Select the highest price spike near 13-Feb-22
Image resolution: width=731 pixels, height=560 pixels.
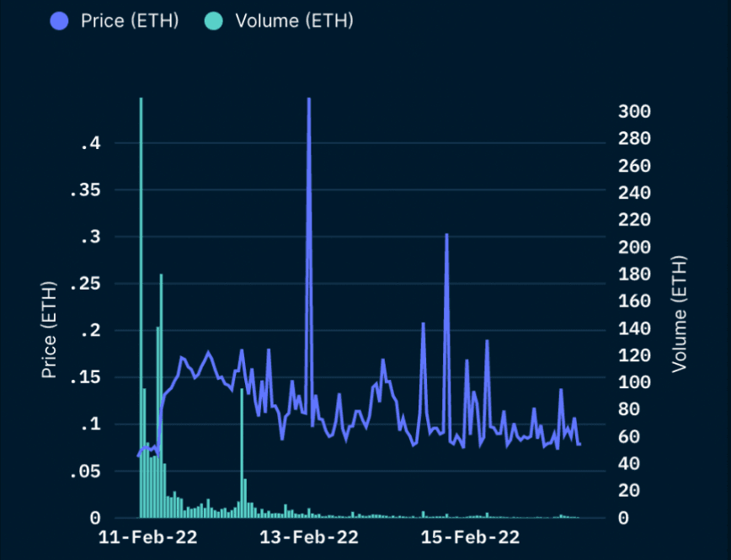coord(309,99)
